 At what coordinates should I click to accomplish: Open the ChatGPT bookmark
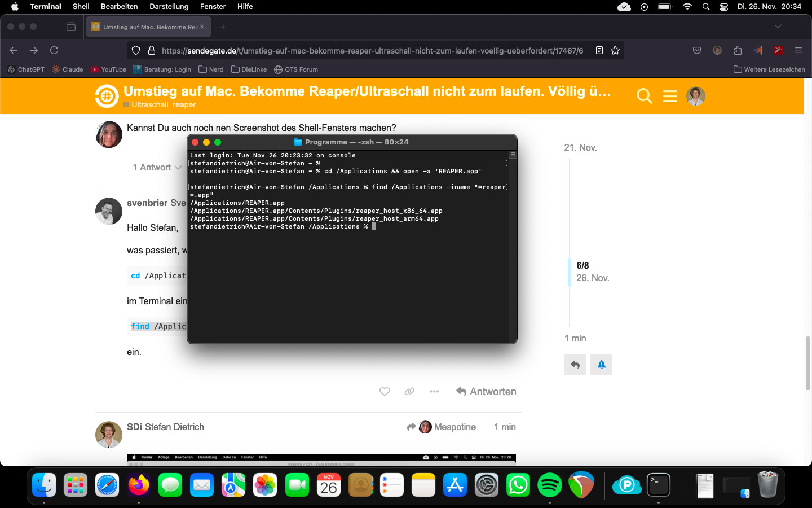pyautogui.click(x=26, y=69)
